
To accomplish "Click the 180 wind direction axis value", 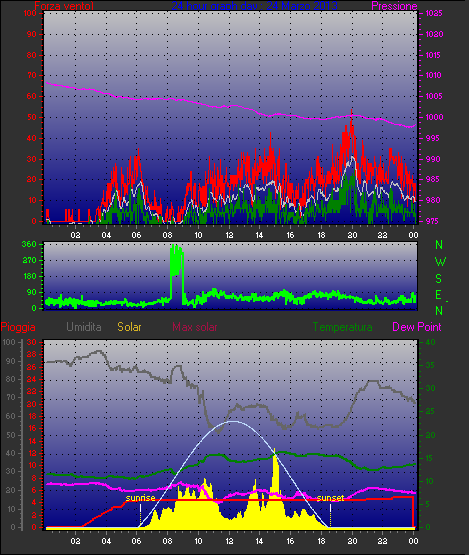I will coord(29,276).
